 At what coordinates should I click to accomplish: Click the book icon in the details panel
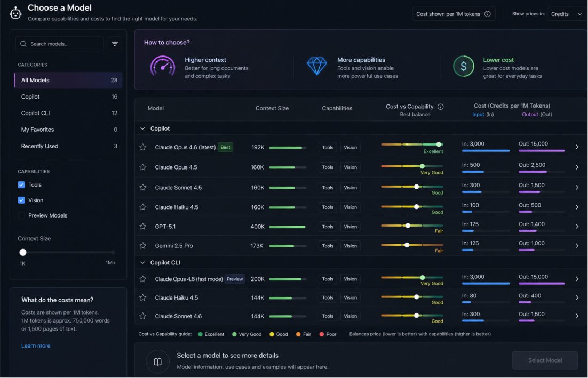158,361
